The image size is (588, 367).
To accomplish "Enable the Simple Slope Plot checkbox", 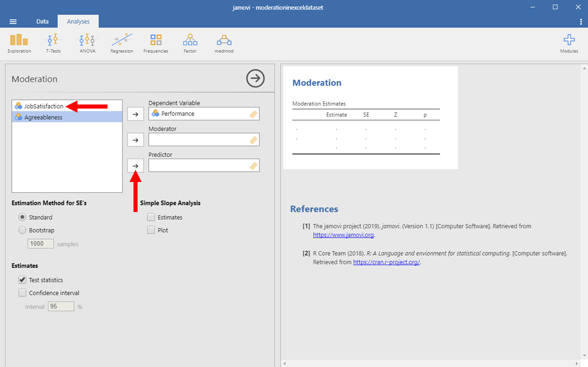I will 151,230.
